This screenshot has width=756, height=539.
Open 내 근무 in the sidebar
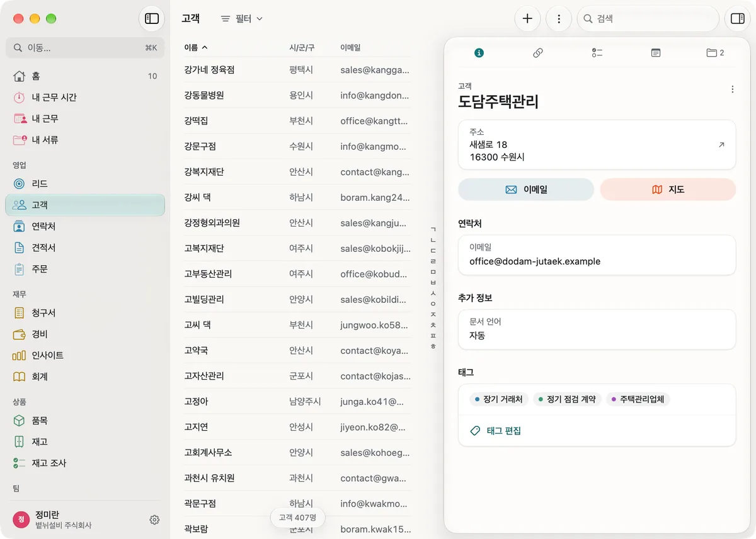(85, 118)
